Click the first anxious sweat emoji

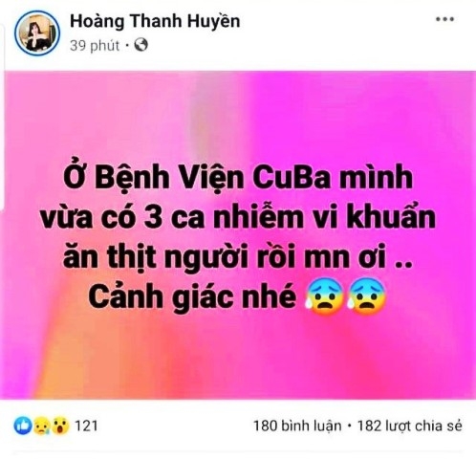[x=324, y=296]
